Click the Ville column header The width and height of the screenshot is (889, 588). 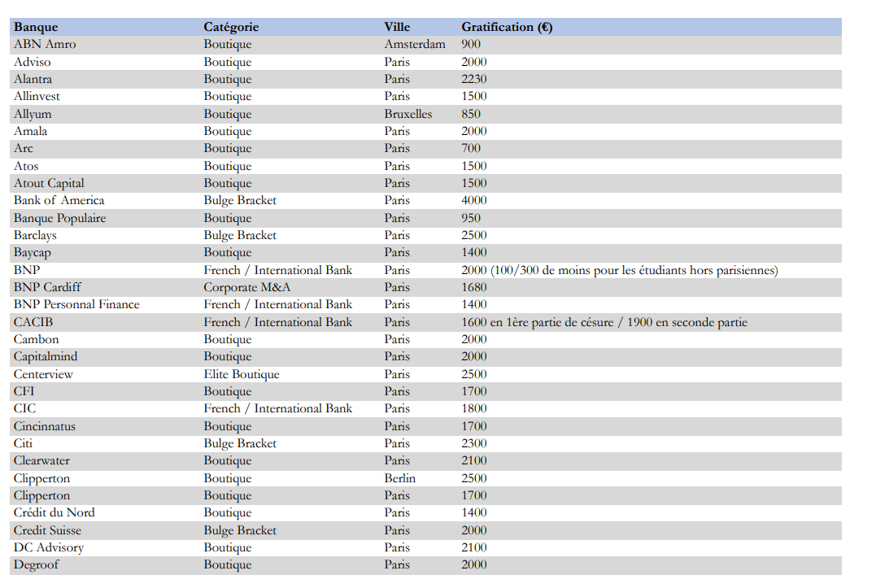(x=397, y=27)
